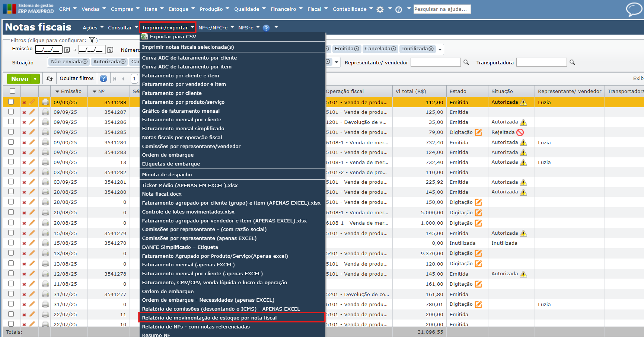Click the filter funnel icon to configure filters
644x337 pixels.
pos(92,40)
